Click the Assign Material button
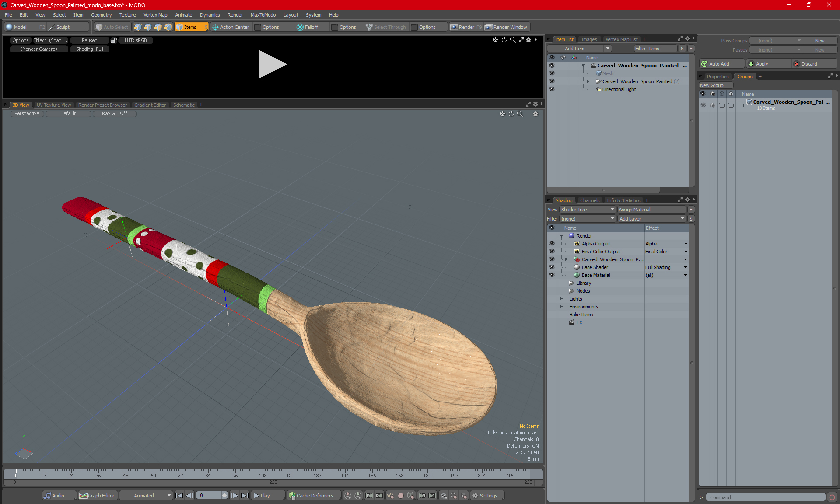This screenshot has width=840, height=504. 651,210
